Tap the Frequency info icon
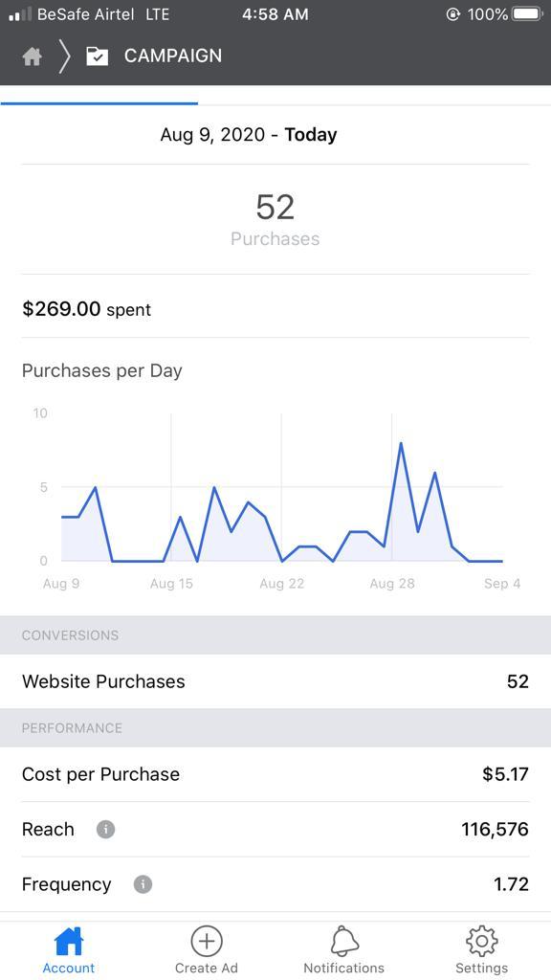The height and width of the screenshot is (980, 551). coord(143,884)
